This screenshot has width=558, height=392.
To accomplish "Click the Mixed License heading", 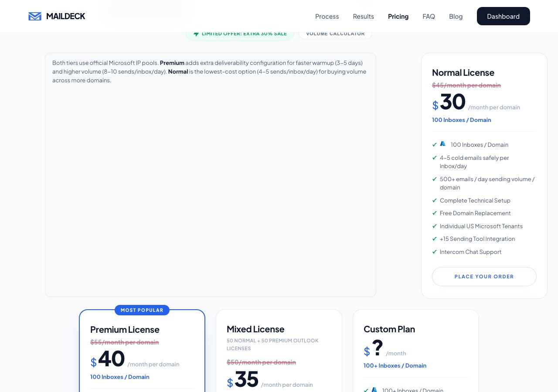I will pyautogui.click(x=255, y=329).
